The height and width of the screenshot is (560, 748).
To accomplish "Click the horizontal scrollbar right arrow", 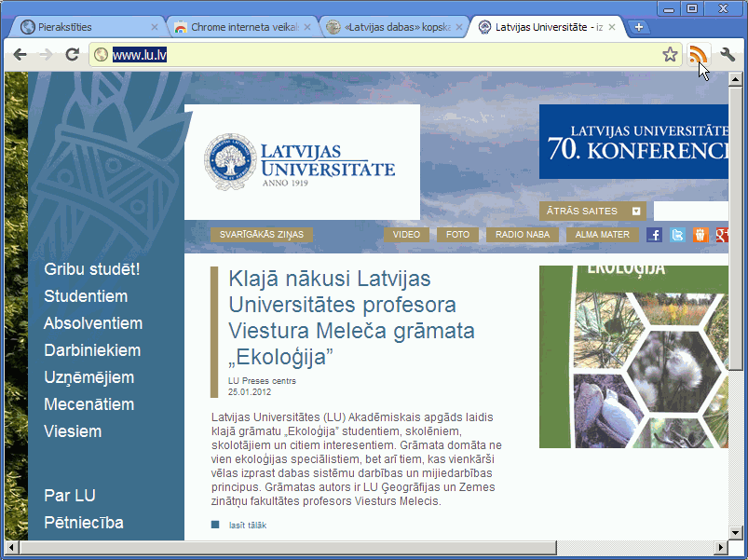I will [x=721, y=547].
